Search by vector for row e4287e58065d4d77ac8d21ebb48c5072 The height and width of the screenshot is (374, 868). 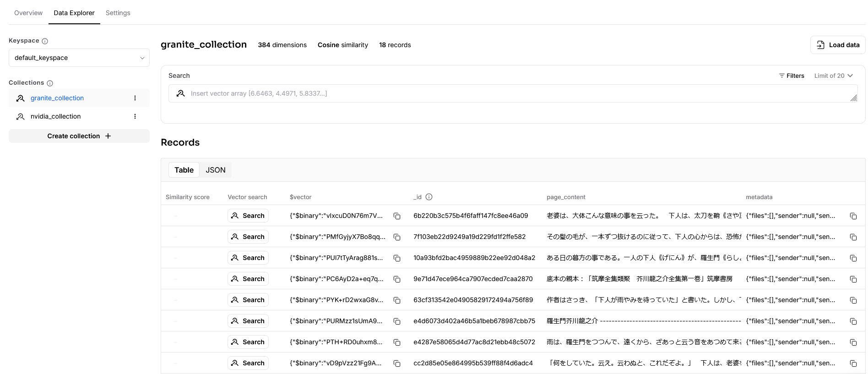pyautogui.click(x=248, y=342)
